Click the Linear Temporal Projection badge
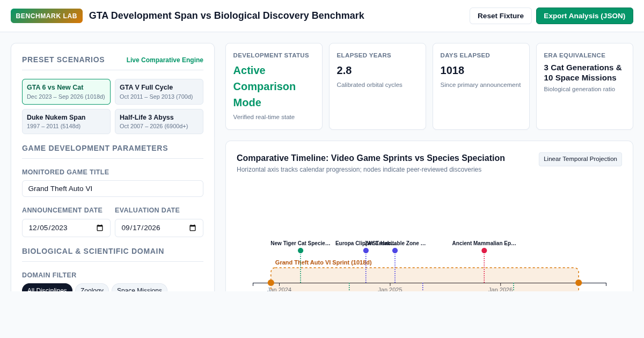Image resolution: width=644 pixels, height=338 pixels. 580,159
